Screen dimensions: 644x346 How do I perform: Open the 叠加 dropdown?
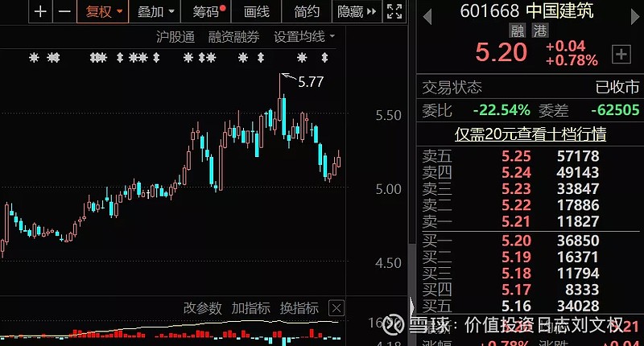tap(155, 11)
